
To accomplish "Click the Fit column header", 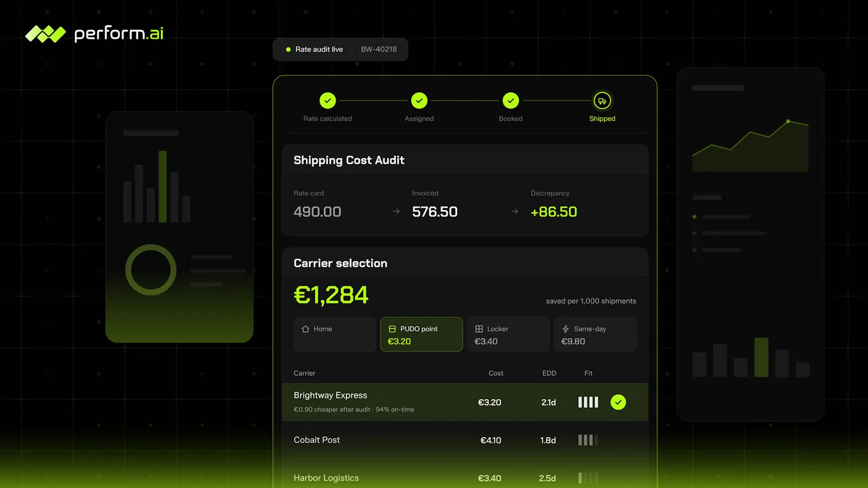I will pyautogui.click(x=588, y=373).
